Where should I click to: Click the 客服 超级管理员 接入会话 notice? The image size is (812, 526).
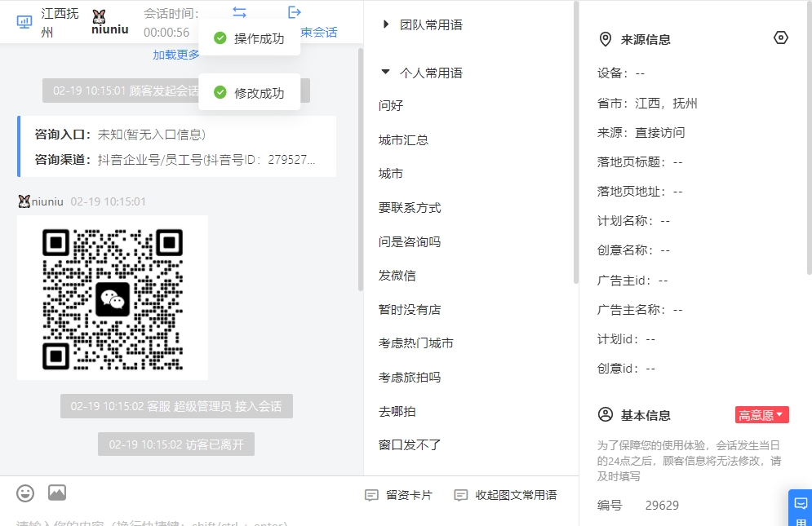point(176,406)
